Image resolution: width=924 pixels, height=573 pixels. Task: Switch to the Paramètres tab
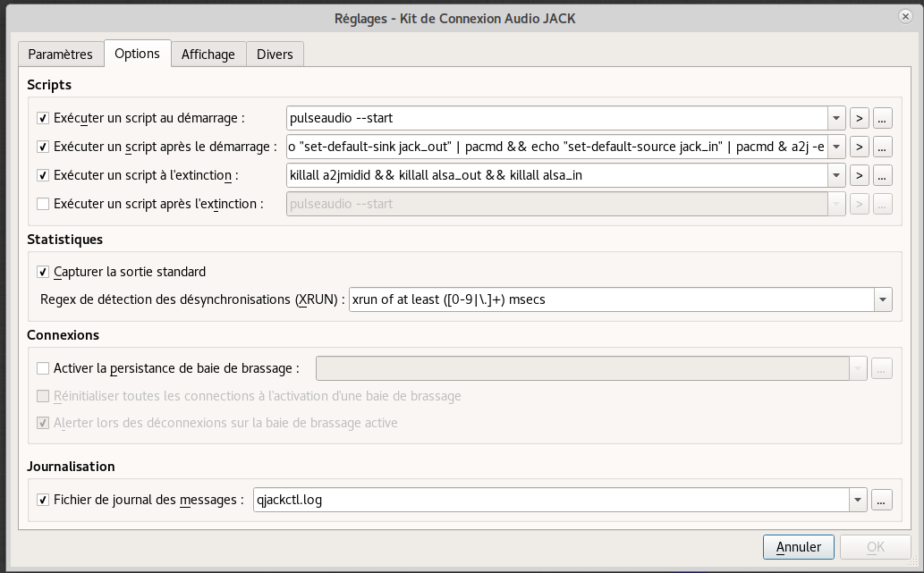[61, 54]
